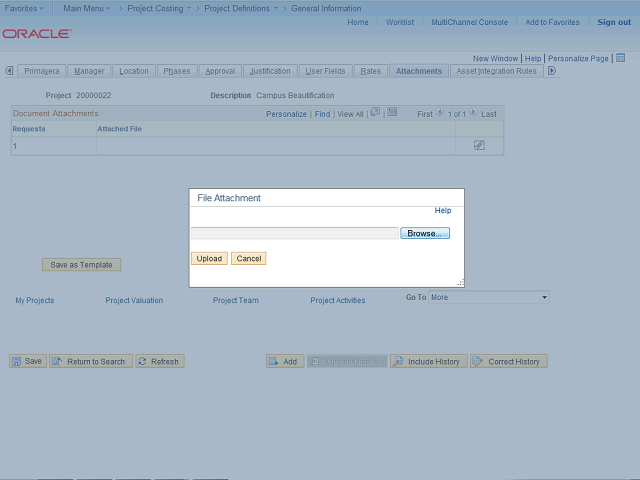This screenshot has width=640, height=480.
Task: Click the Save button
Action: point(28,361)
